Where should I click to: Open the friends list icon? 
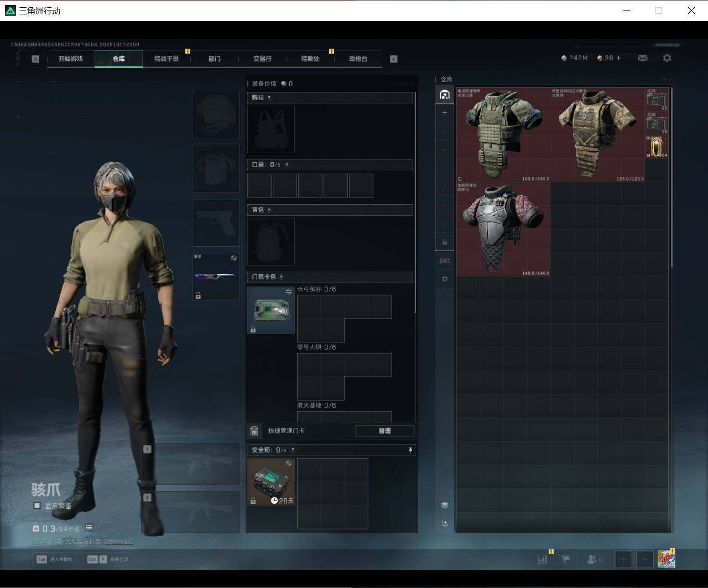pyautogui.click(x=594, y=559)
